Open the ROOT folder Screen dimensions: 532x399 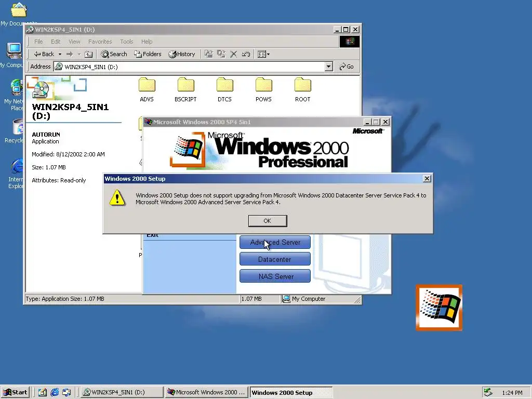[x=303, y=90]
